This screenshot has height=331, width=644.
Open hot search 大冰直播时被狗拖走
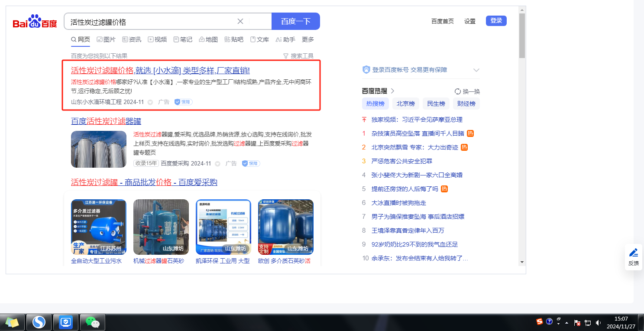(x=399, y=203)
